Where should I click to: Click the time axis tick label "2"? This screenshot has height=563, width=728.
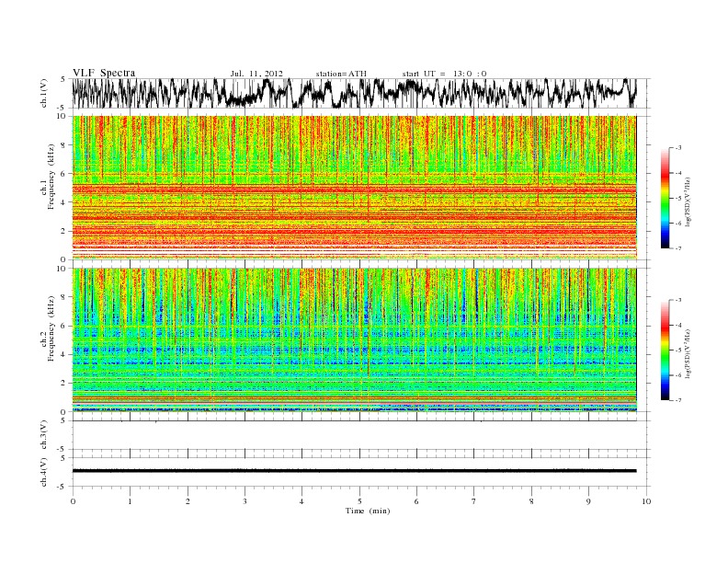pyautogui.click(x=188, y=501)
